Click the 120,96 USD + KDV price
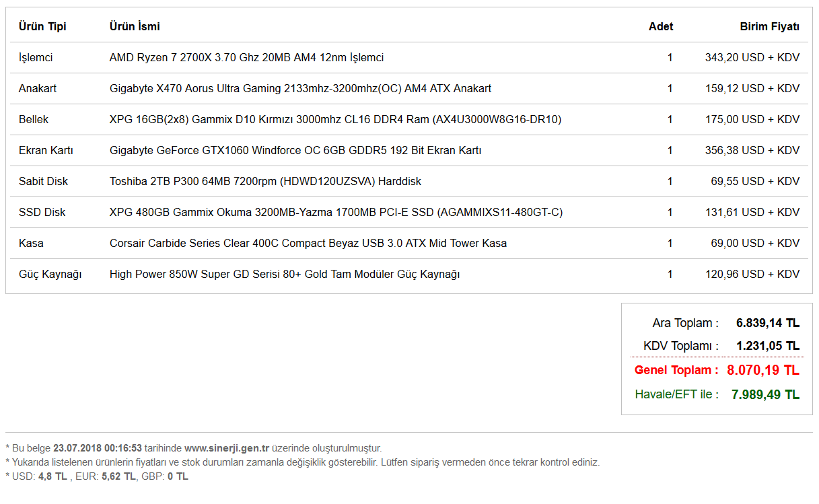Image resolution: width=819 pixels, height=504 pixels. (752, 275)
